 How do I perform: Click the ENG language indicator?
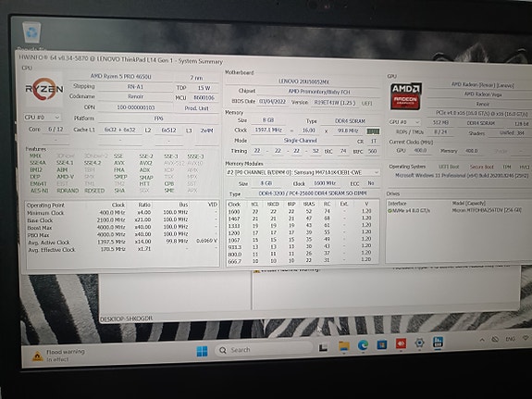coord(510,339)
